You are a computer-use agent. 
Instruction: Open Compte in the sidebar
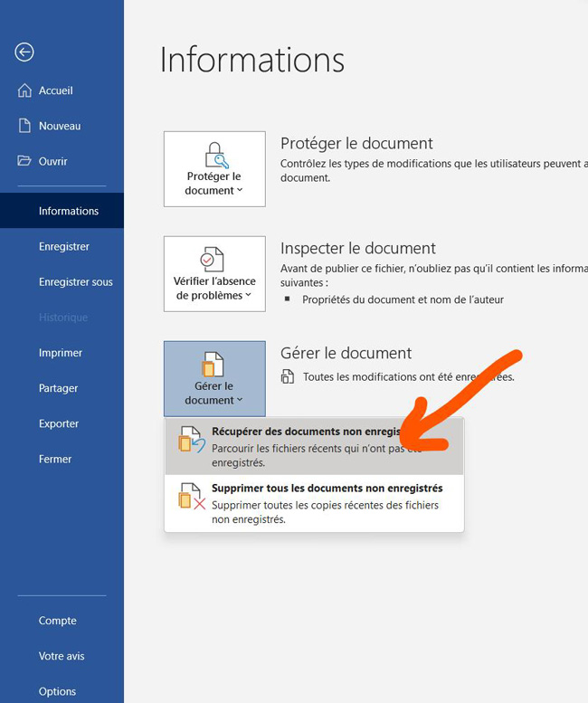point(62,621)
